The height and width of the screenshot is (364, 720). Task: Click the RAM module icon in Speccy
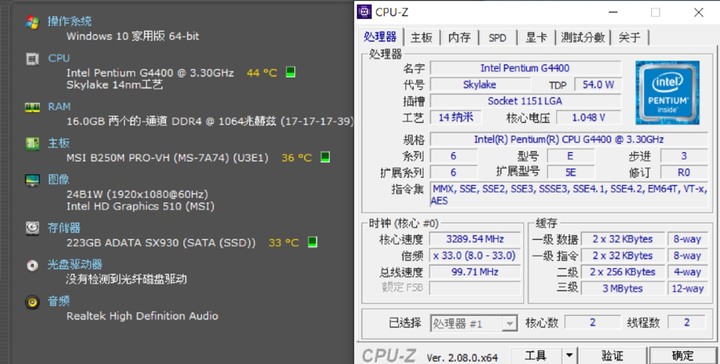point(32,107)
